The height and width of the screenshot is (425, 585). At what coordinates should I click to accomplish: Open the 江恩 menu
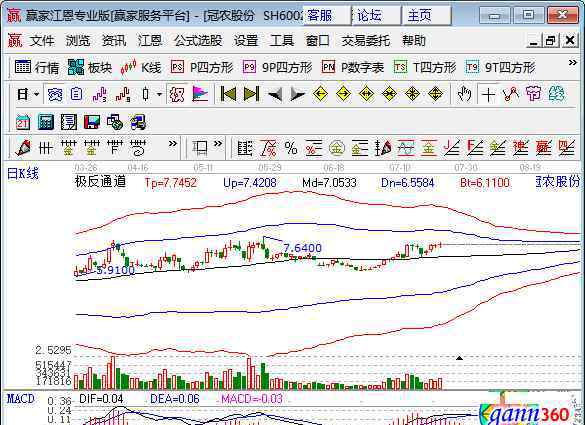pyautogui.click(x=150, y=40)
